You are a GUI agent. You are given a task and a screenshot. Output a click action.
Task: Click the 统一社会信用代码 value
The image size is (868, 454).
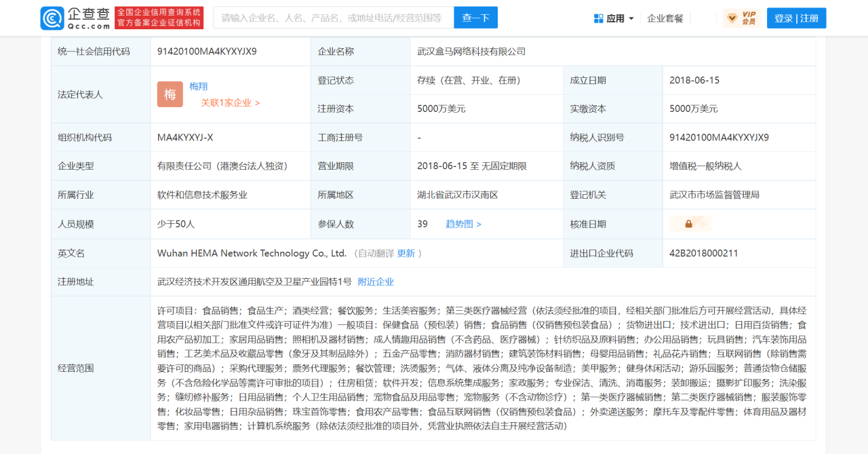coord(207,52)
